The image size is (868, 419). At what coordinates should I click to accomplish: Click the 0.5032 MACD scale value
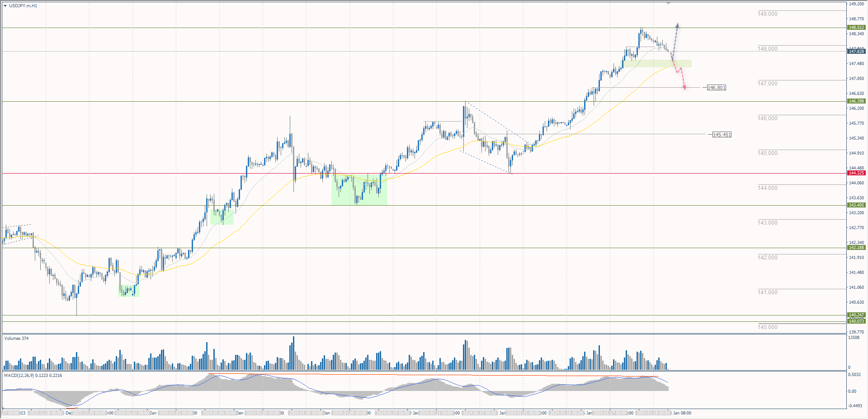[854, 375]
